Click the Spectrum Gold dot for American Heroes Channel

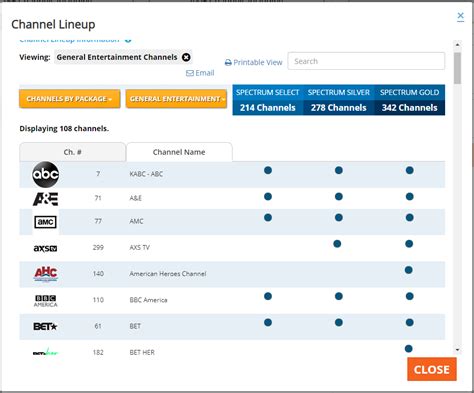coord(409,270)
